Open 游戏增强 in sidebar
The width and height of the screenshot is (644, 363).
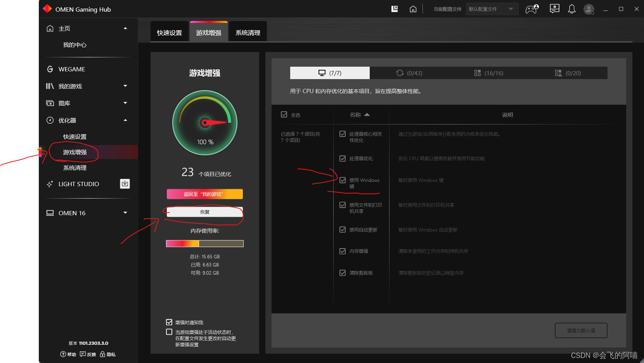[x=75, y=152]
